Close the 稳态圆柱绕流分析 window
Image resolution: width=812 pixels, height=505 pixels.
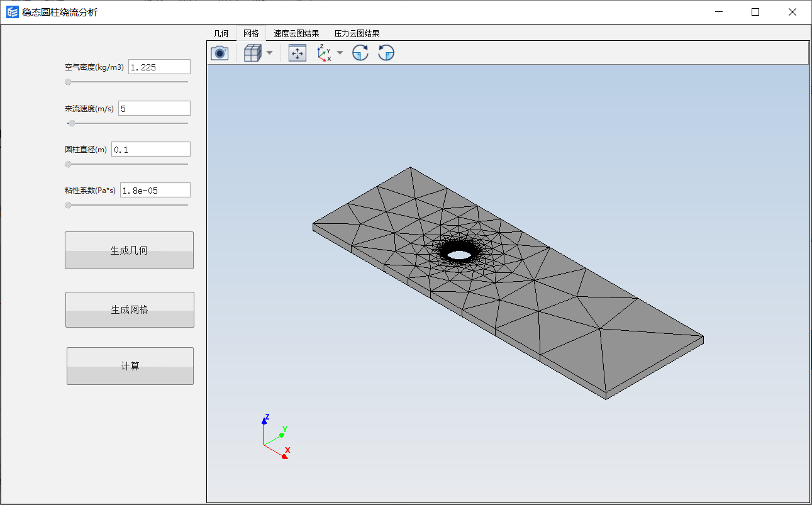793,12
